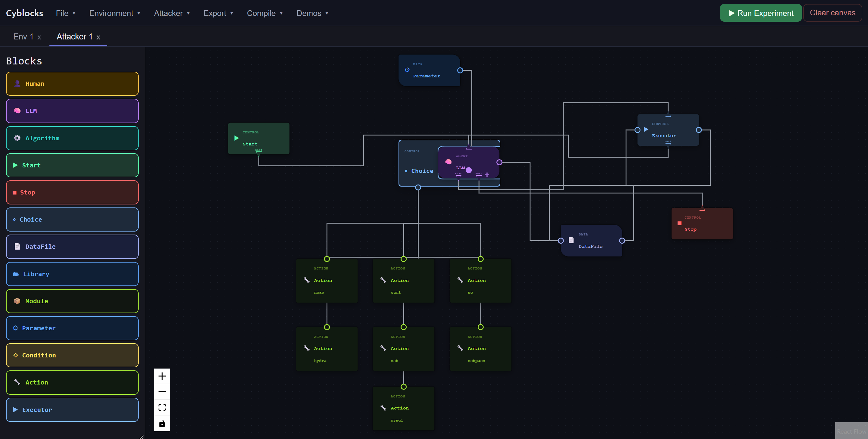Click the nmap Action wrench icon
Image resolution: width=868 pixels, height=439 pixels.
(307, 280)
